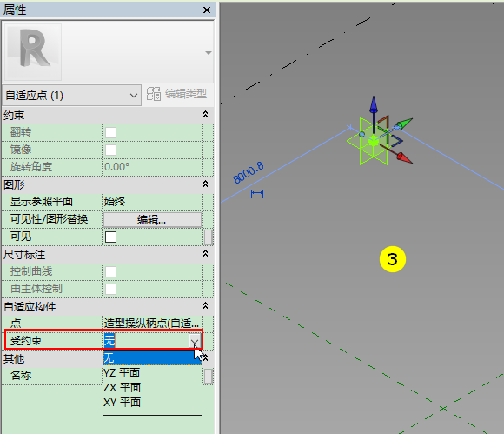Click the green Y-axis arrow on the gizmo
Screen dimensions: 504x434
[404, 124]
